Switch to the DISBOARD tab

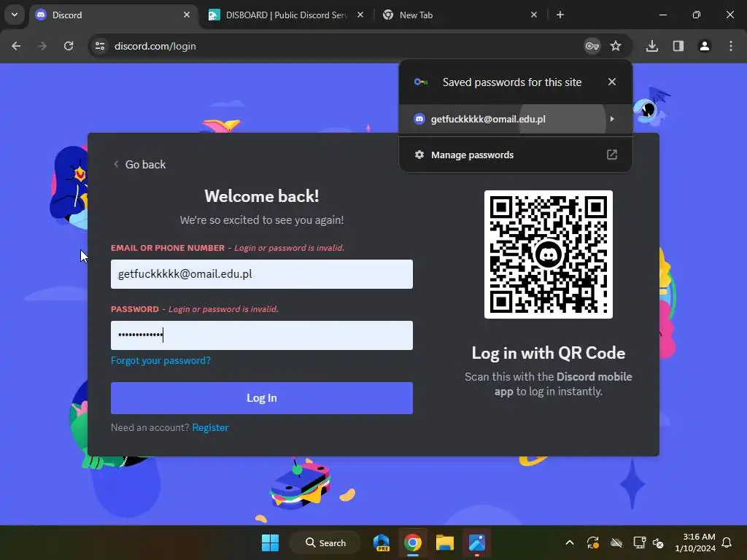tap(286, 15)
